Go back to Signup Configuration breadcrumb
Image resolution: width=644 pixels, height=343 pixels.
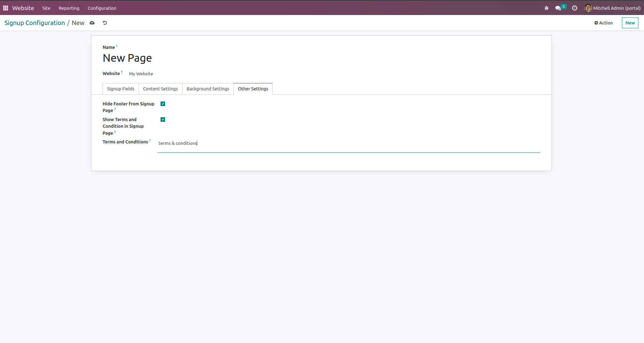[35, 23]
